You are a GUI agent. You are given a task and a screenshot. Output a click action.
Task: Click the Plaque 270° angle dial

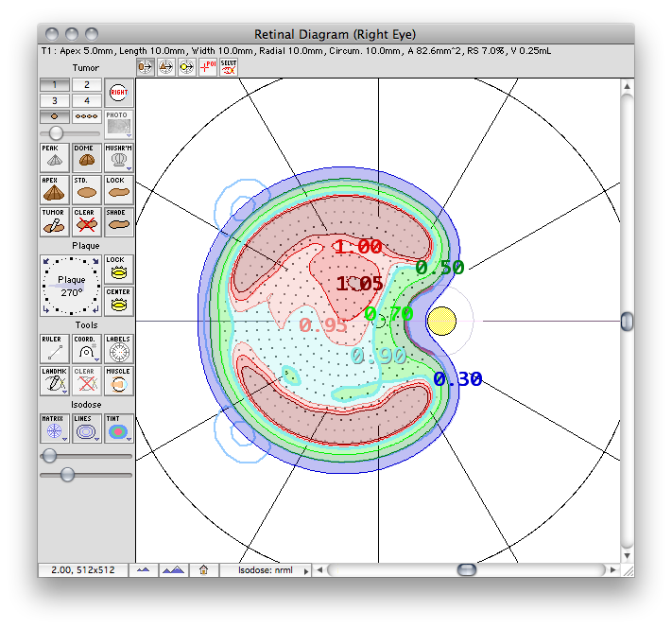click(x=71, y=285)
